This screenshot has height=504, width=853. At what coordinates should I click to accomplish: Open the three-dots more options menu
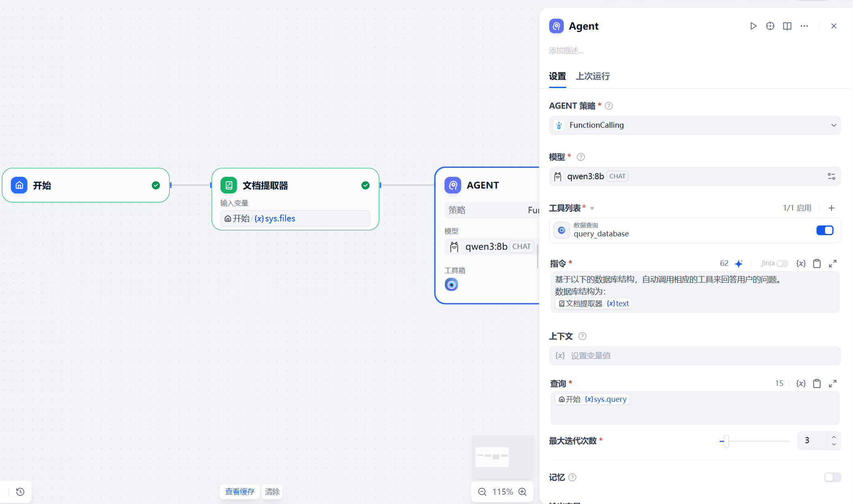tap(804, 26)
